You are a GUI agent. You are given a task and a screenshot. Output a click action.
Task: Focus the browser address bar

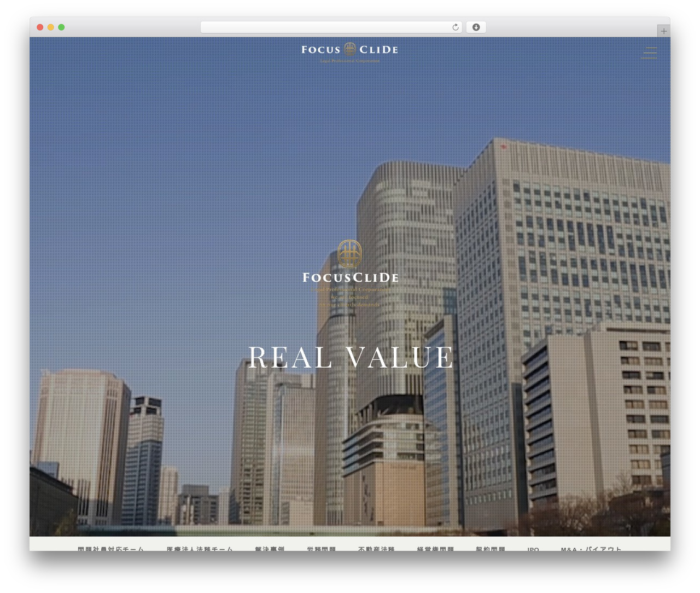[331, 27]
